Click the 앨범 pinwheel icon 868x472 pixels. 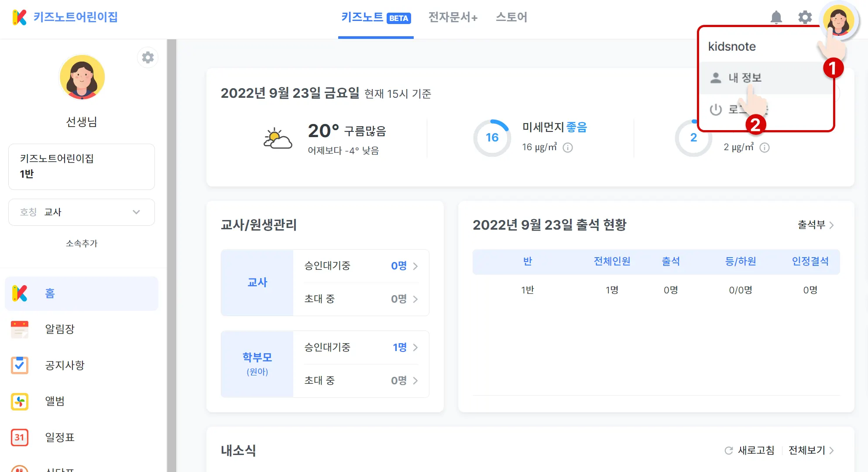tap(20, 401)
